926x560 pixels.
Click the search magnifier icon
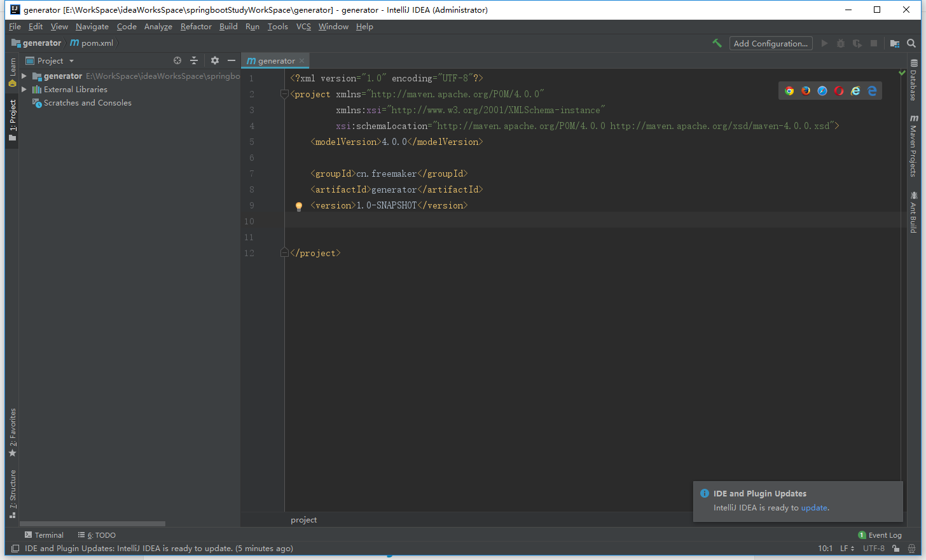[x=911, y=43]
